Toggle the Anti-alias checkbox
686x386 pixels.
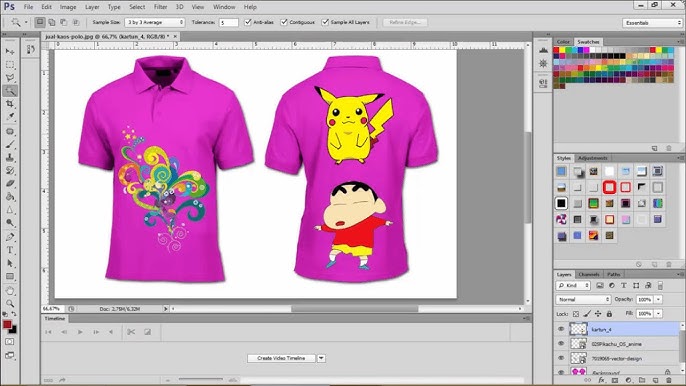click(248, 22)
